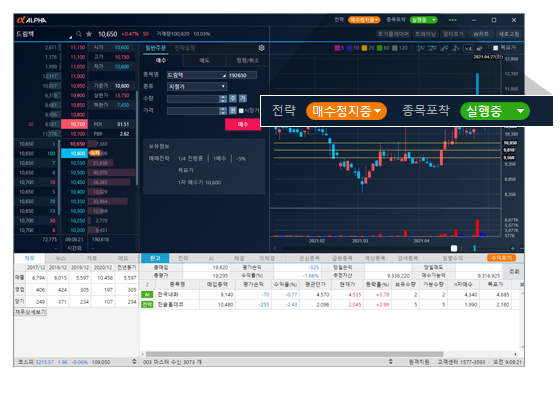Click the orange 수익후기 button

[x=501, y=258]
